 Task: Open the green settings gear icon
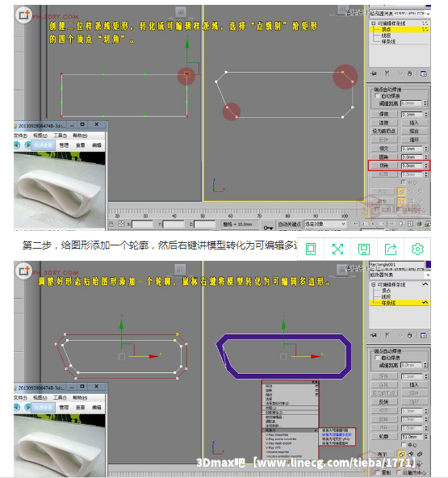point(417,249)
